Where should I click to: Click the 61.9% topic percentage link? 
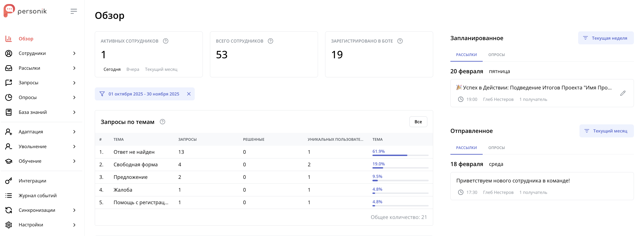tap(378, 151)
